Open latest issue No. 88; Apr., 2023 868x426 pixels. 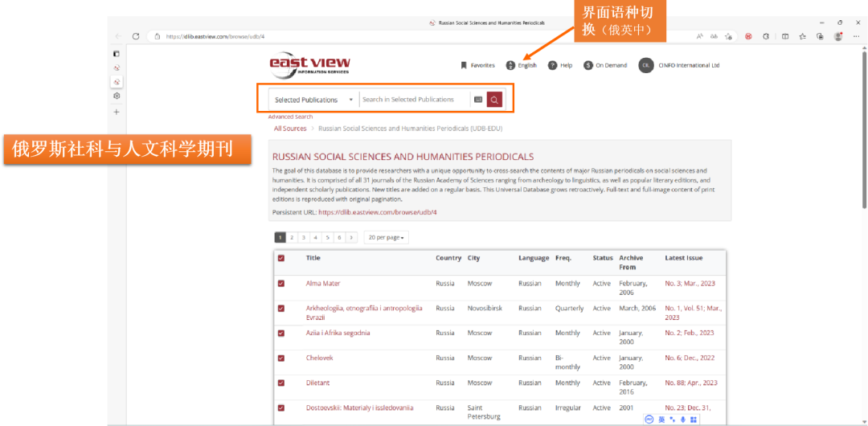click(691, 383)
